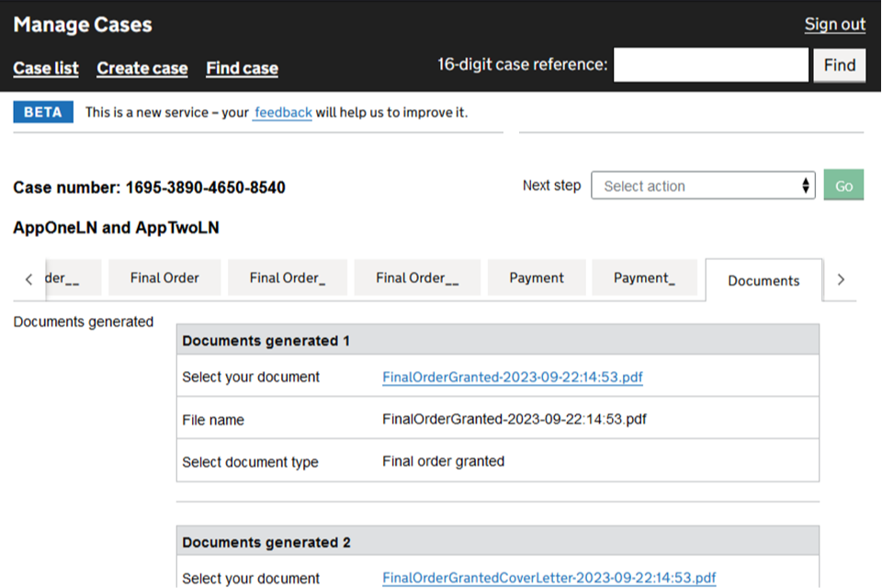Select the Documents tab

[763, 280]
